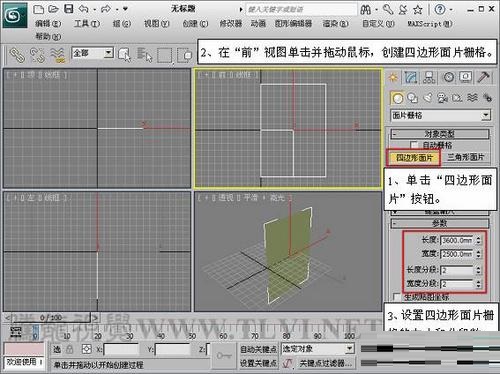500x374 pixels.
Task: Collapse the 对象类型 rollout
Action: [440, 134]
